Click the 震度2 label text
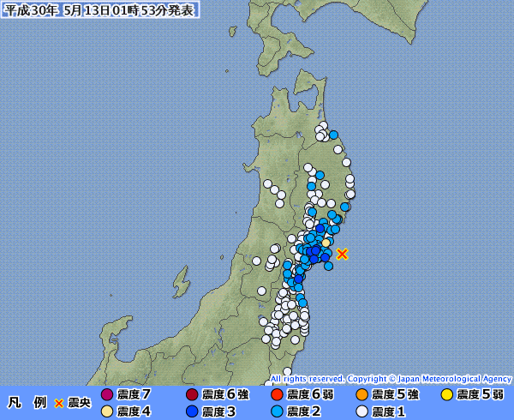This screenshot has height=420, width=514. point(304,411)
